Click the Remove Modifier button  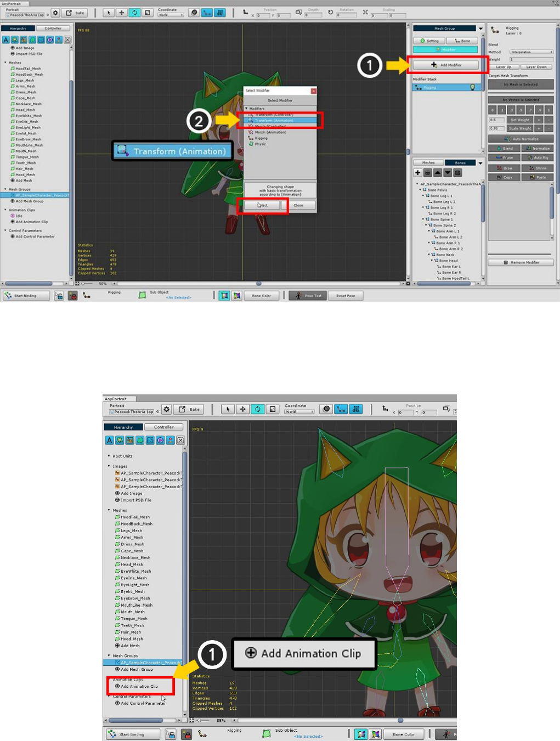(521, 262)
